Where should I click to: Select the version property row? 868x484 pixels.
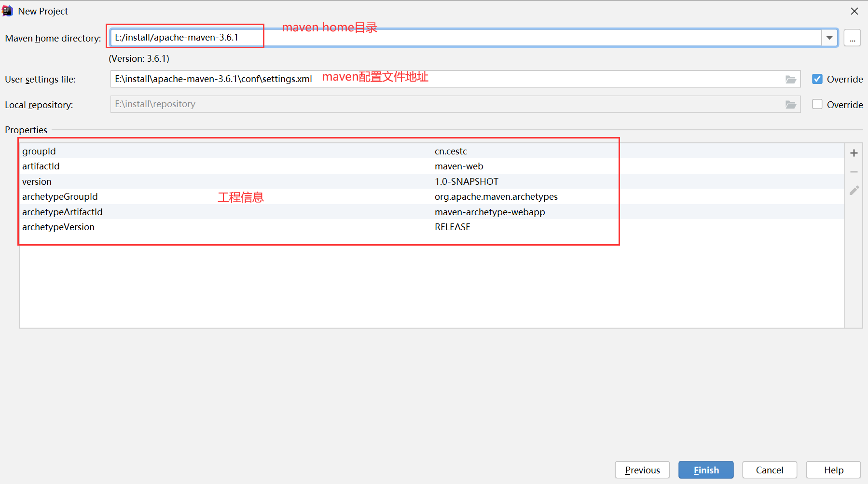(432, 181)
